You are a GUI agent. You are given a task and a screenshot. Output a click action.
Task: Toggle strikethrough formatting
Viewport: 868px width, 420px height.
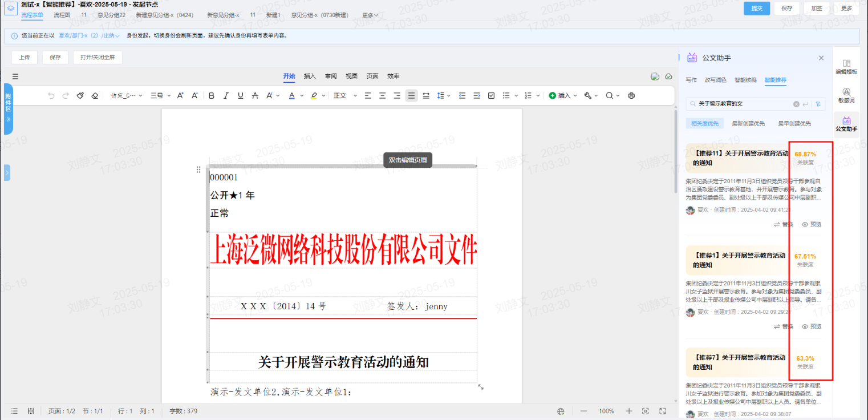pos(255,95)
